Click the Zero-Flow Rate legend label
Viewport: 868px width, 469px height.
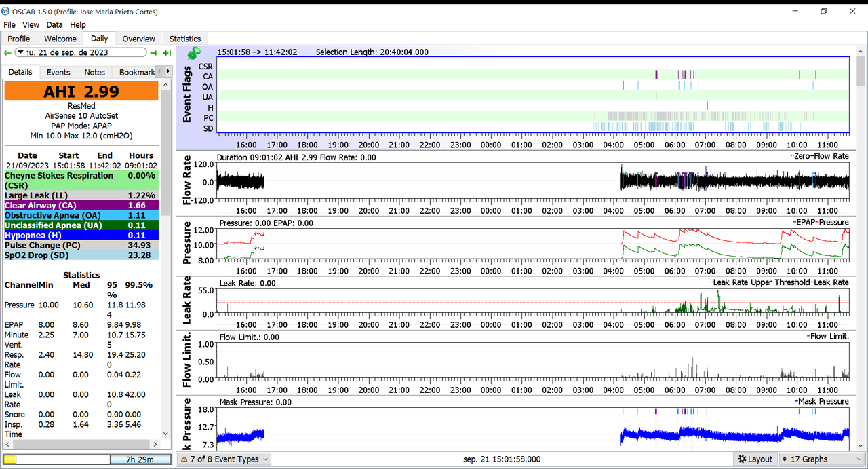pyautogui.click(x=821, y=157)
